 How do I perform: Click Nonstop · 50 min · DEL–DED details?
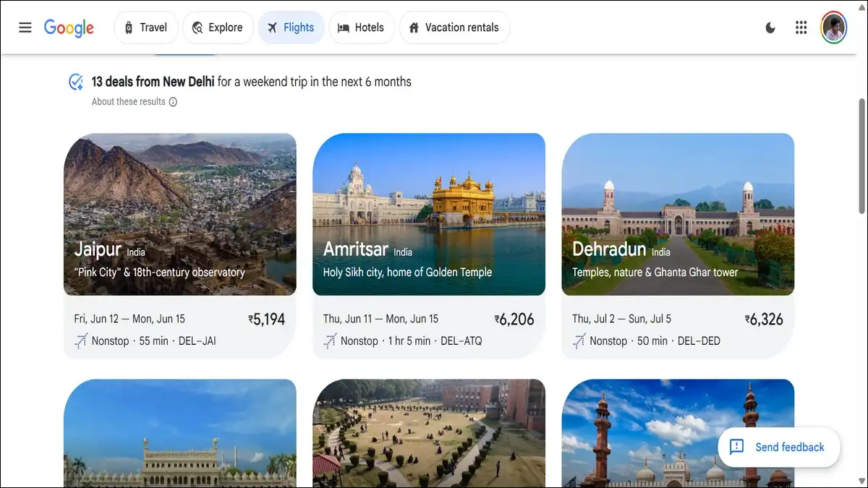[655, 341]
